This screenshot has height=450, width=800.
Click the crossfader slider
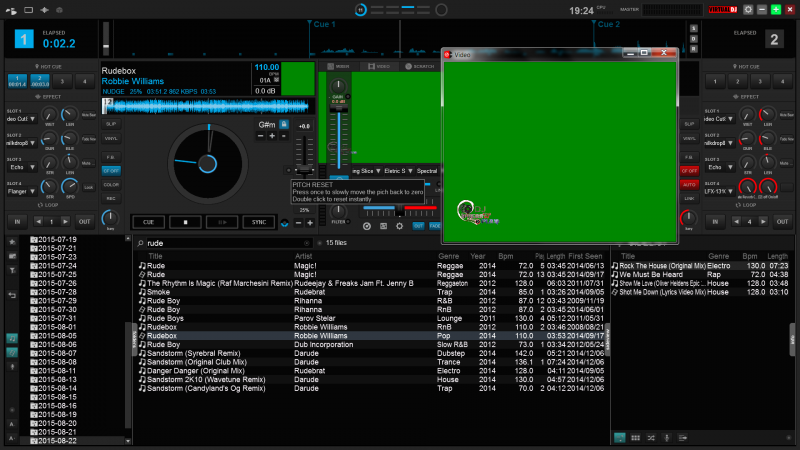pos(400,208)
